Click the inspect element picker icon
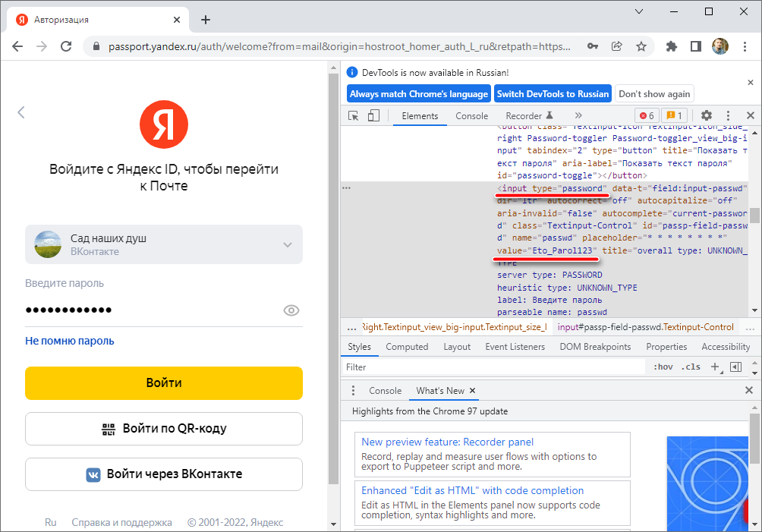This screenshot has height=532, width=762. pos(354,115)
